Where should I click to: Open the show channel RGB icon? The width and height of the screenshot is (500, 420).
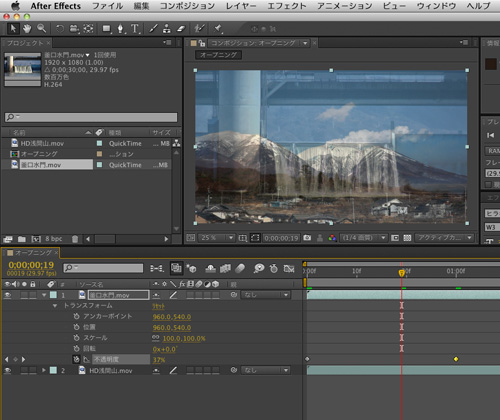point(332,238)
